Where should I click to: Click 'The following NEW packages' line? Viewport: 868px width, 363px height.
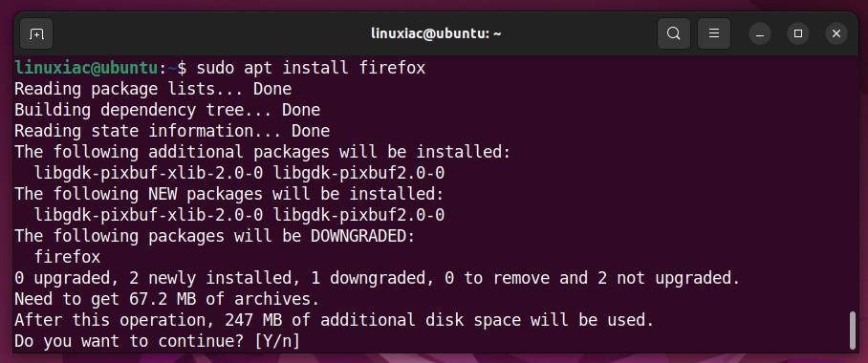pyautogui.click(x=229, y=194)
